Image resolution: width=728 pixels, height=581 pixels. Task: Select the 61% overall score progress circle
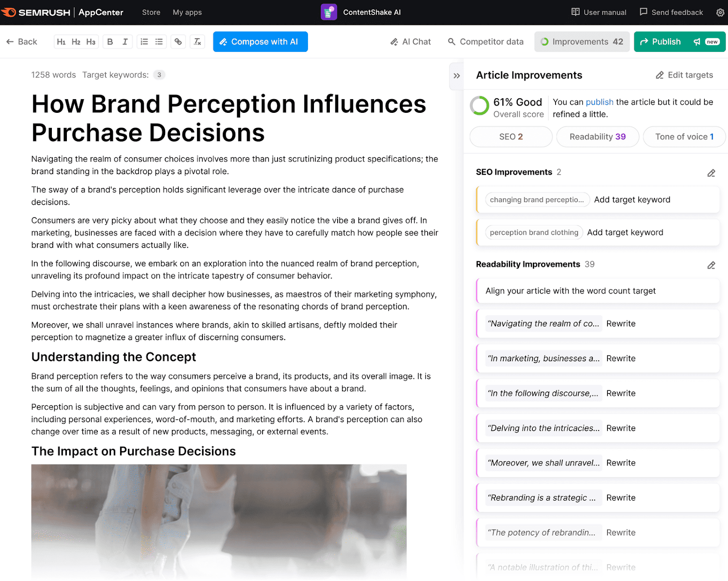coord(480,106)
